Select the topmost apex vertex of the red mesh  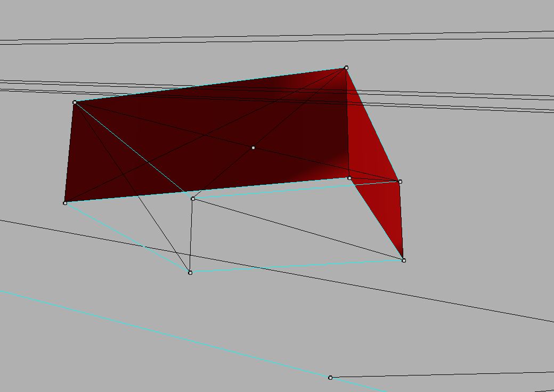point(346,68)
